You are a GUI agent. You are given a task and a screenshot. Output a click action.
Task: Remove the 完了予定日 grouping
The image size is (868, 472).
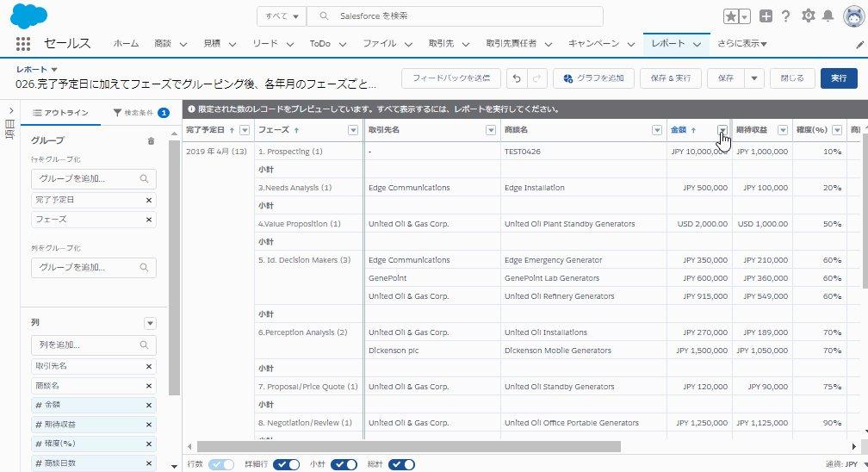pyautogui.click(x=148, y=200)
